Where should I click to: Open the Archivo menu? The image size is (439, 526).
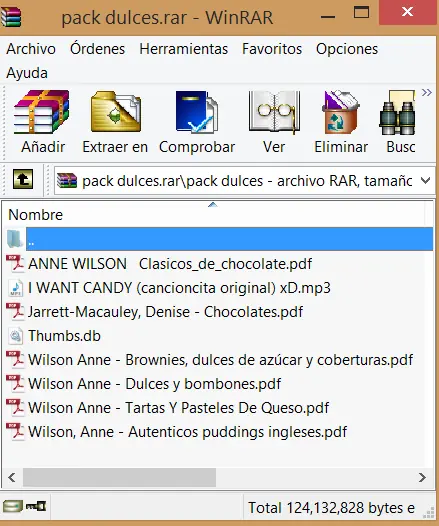pyautogui.click(x=31, y=49)
